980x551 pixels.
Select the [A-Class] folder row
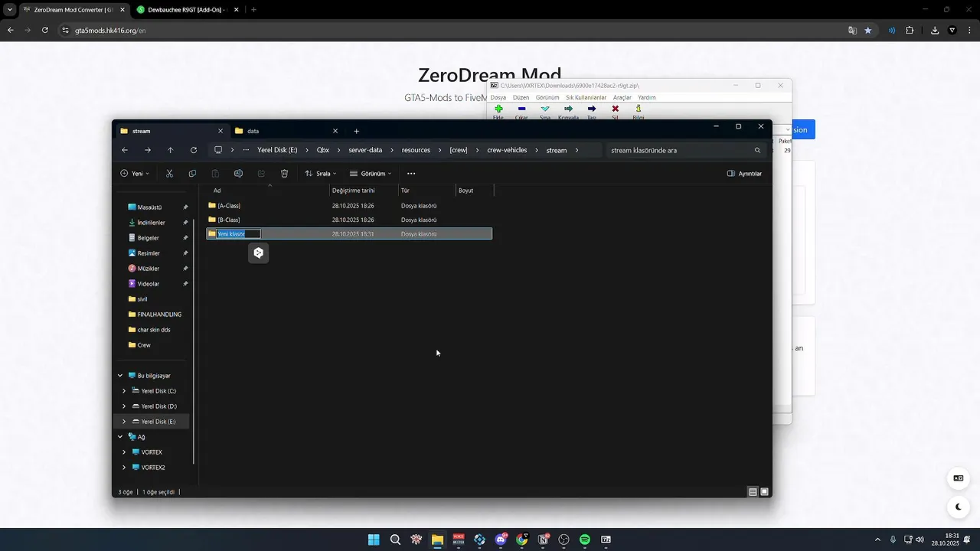coord(349,206)
